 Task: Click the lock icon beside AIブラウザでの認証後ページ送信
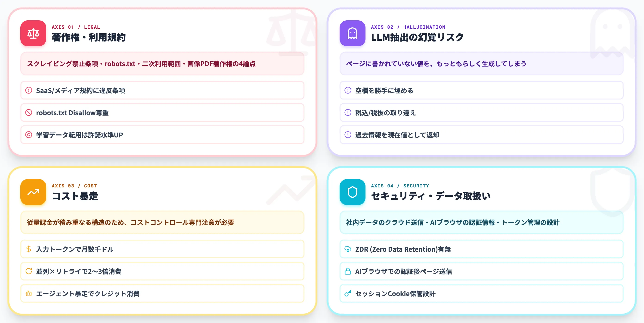click(x=348, y=271)
